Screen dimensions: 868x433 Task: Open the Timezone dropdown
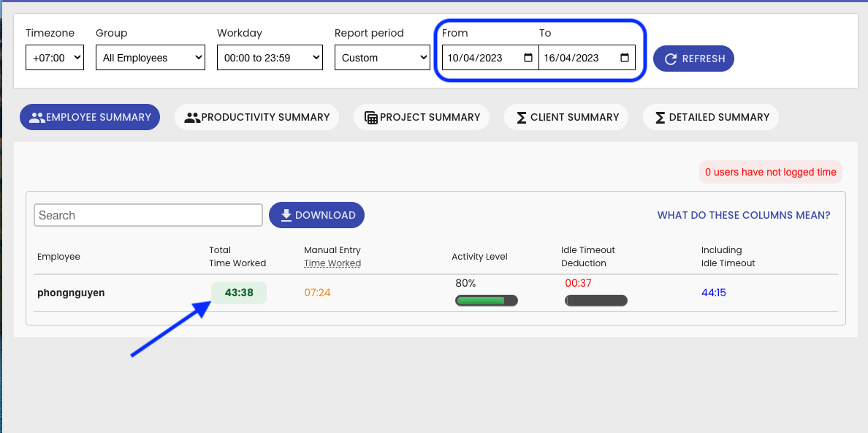(55, 58)
